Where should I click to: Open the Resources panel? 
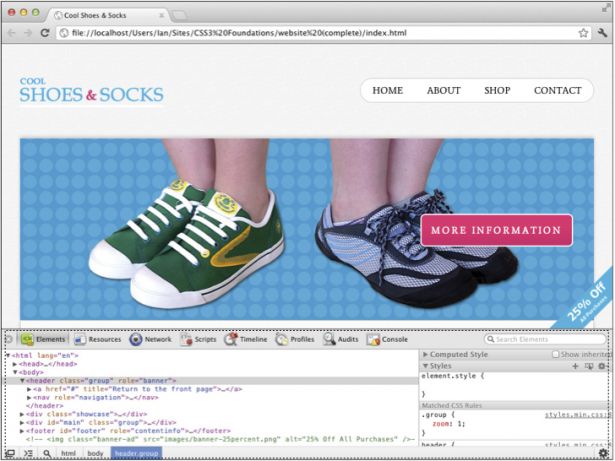click(x=98, y=339)
